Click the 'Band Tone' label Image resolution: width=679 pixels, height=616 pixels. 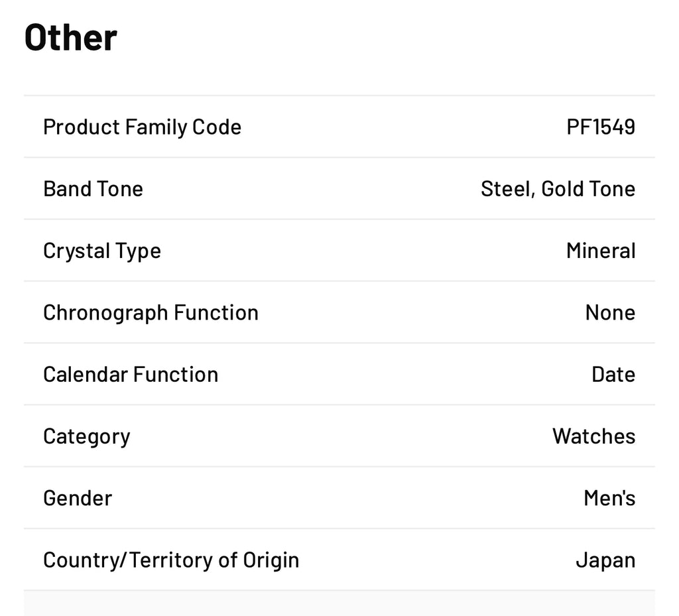(x=93, y=189)
